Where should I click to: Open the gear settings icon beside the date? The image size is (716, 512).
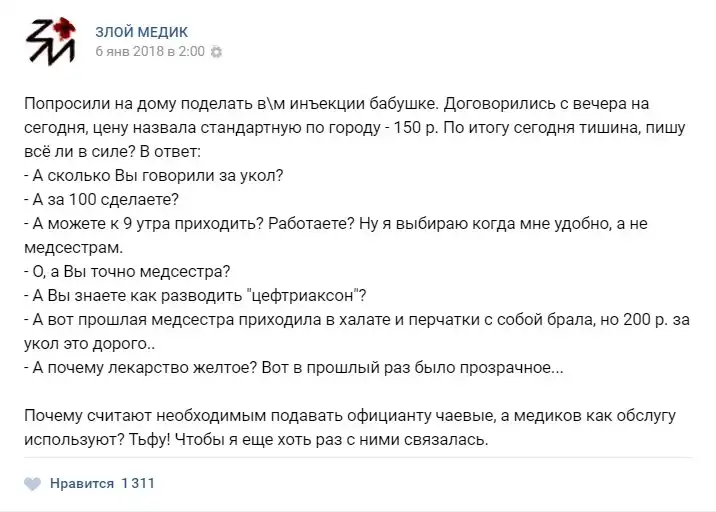point(217,51)
